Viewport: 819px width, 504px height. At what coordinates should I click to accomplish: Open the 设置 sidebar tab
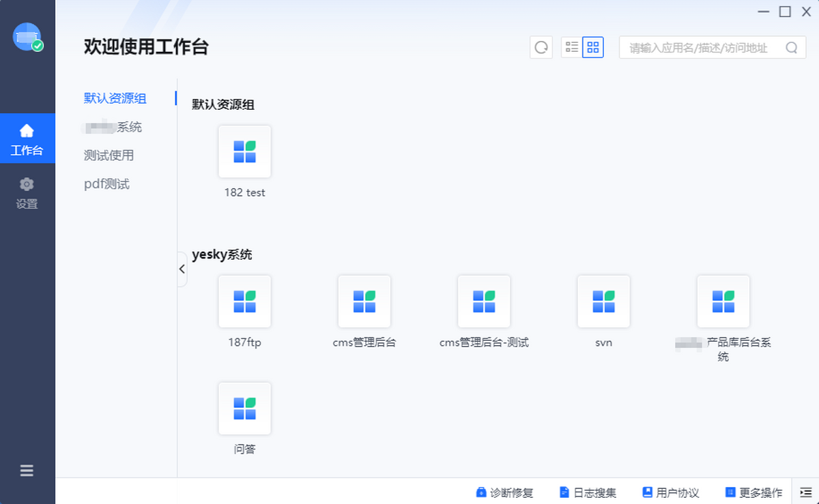(x=27, y=193)
